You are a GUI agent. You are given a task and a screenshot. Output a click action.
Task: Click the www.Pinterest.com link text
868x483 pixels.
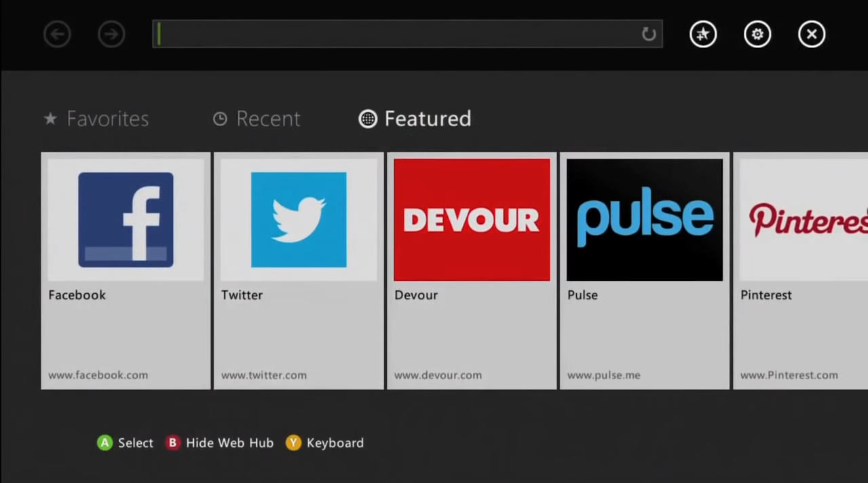789,375
